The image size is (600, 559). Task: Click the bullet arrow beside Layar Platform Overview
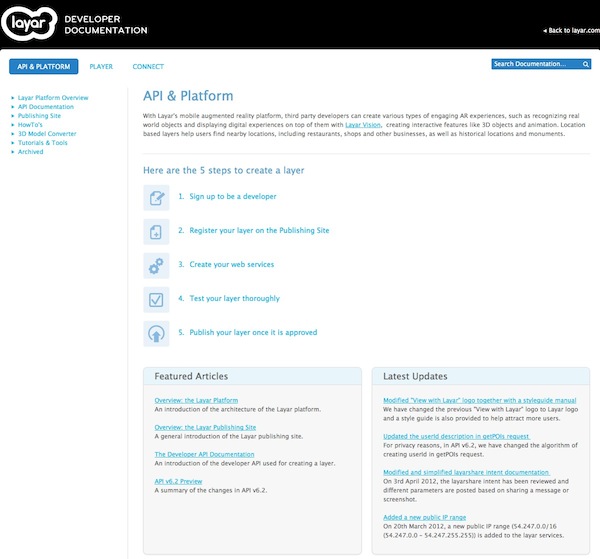[x=13, y=98]
